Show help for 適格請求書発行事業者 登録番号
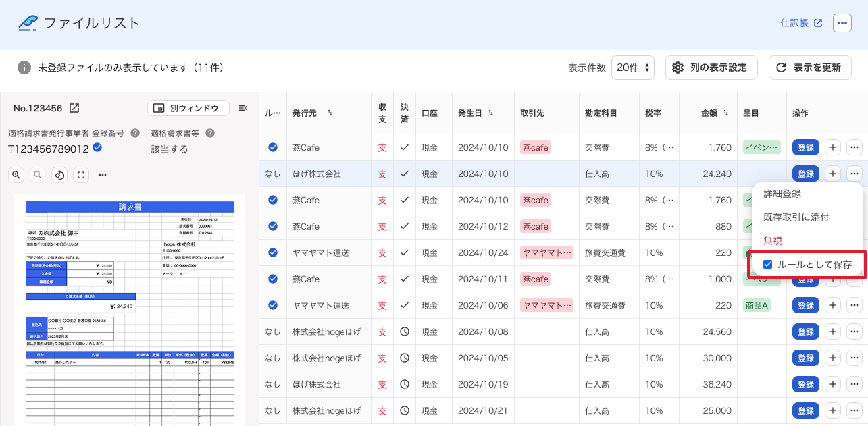This screenshot has width=868, height=426. (135, 133)
